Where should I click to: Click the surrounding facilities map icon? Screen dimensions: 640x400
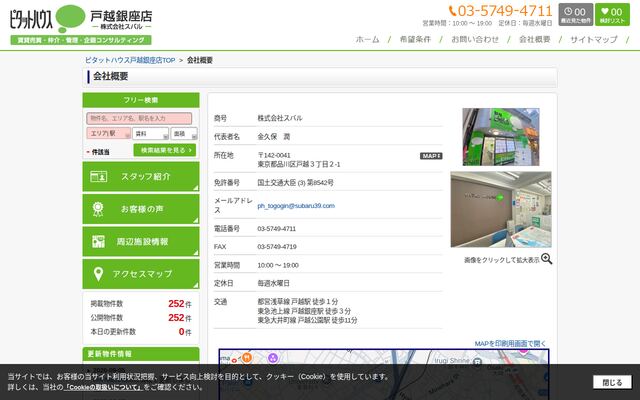point(98,242)
